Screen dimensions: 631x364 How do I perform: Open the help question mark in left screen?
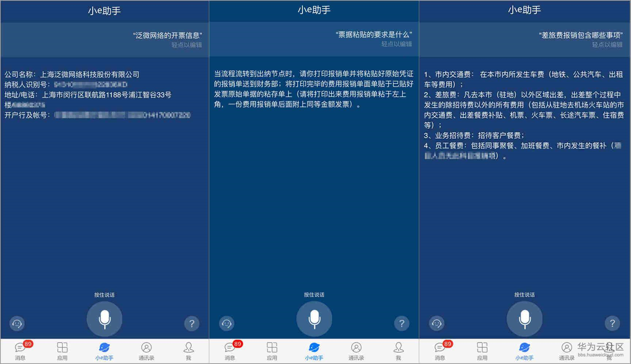[192, 323]
